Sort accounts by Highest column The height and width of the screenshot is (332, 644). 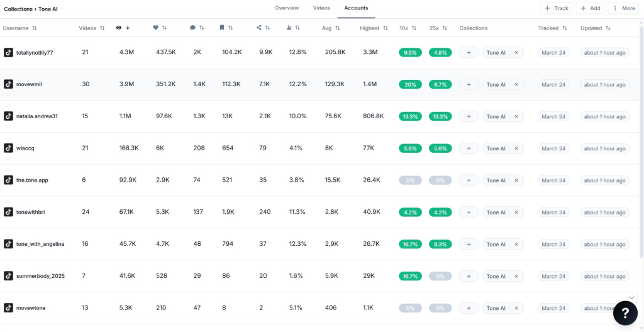tap(374, 28)
